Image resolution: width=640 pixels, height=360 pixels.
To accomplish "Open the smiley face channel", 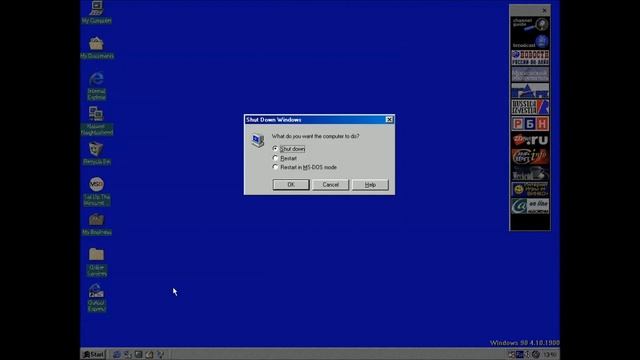I will coord(530,189).
